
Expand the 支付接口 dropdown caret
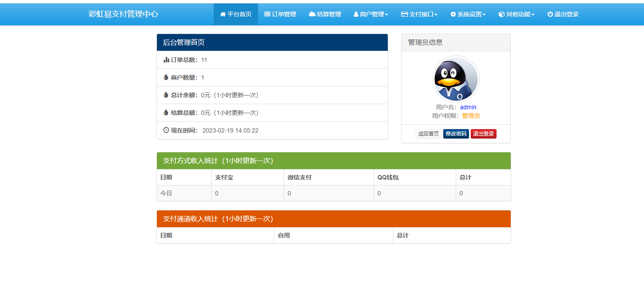click(x=436, y=15)
